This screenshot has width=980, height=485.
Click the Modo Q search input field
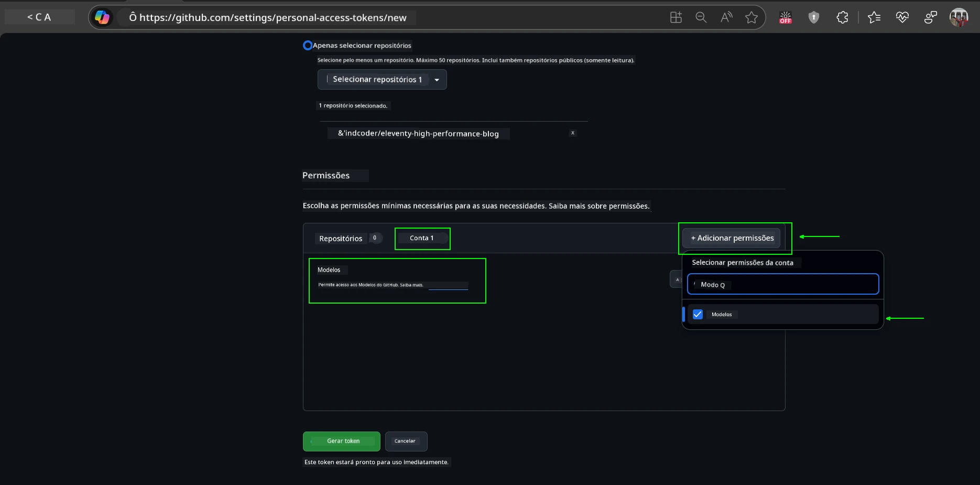click(782, 284)
